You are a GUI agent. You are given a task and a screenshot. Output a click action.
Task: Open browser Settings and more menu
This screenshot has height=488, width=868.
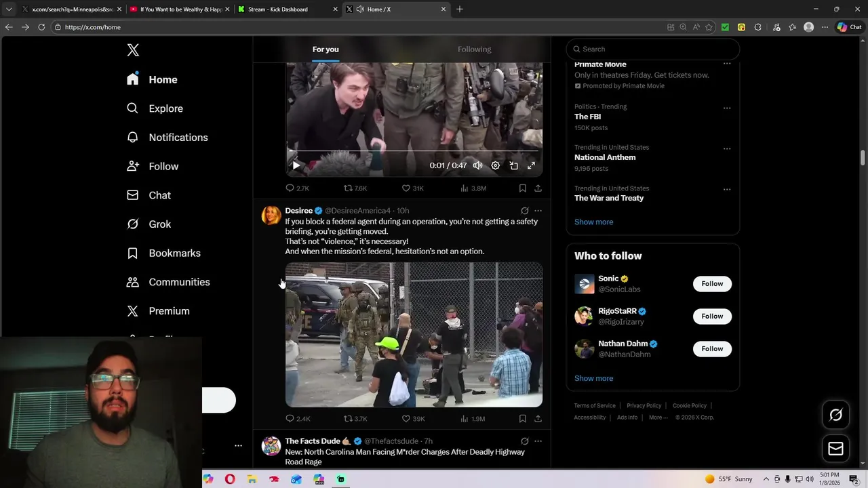point(825,27)
